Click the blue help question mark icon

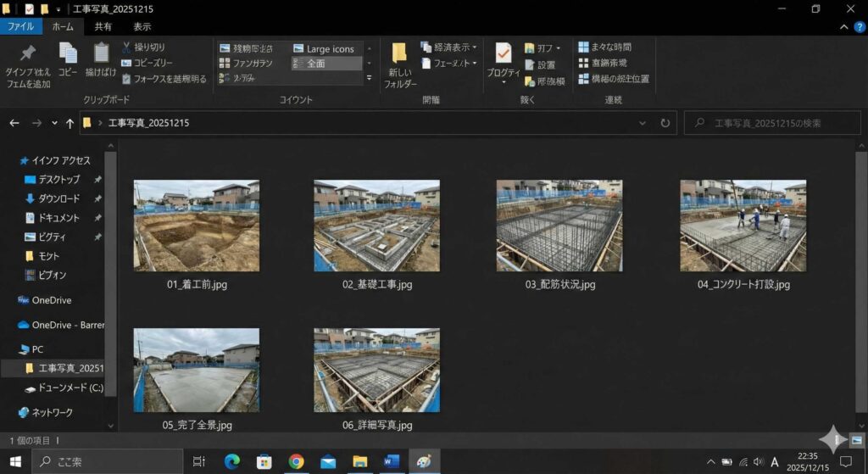[859, 26]
